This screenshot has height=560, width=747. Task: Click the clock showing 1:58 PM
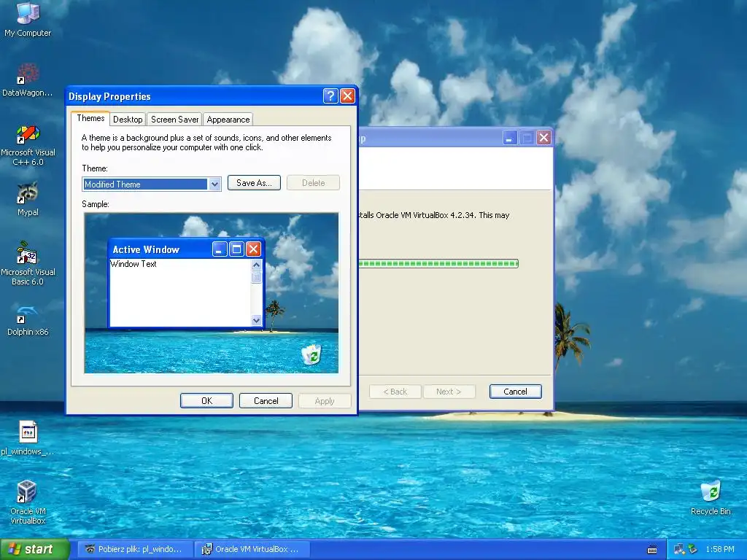720,550
